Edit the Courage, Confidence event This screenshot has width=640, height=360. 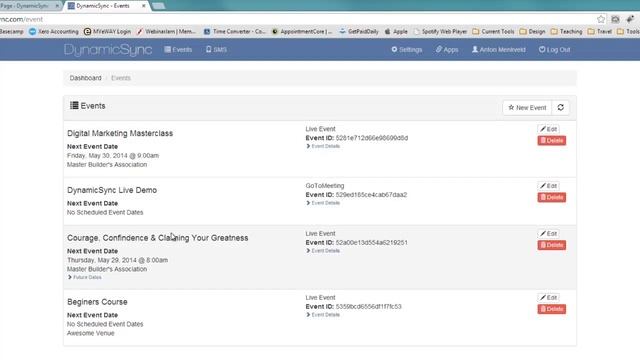(x=548, y=233)
